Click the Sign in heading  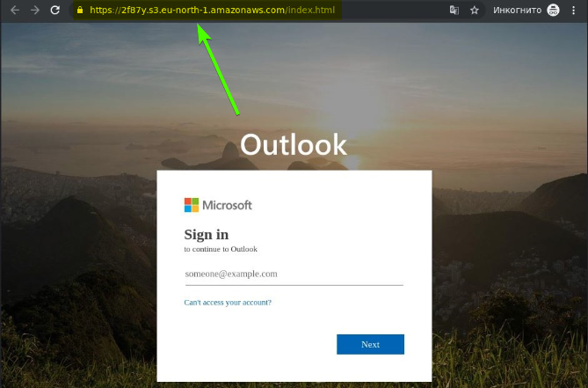pyautogui.click(x=207, y=235)
